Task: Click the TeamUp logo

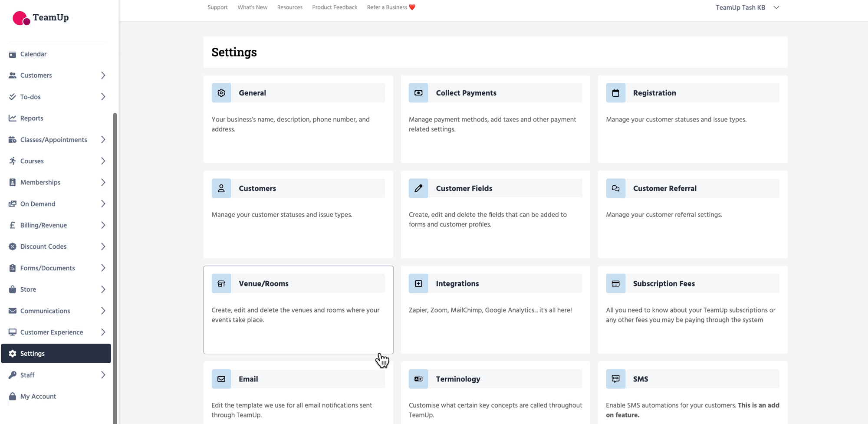Action: (x=41, y=18)
